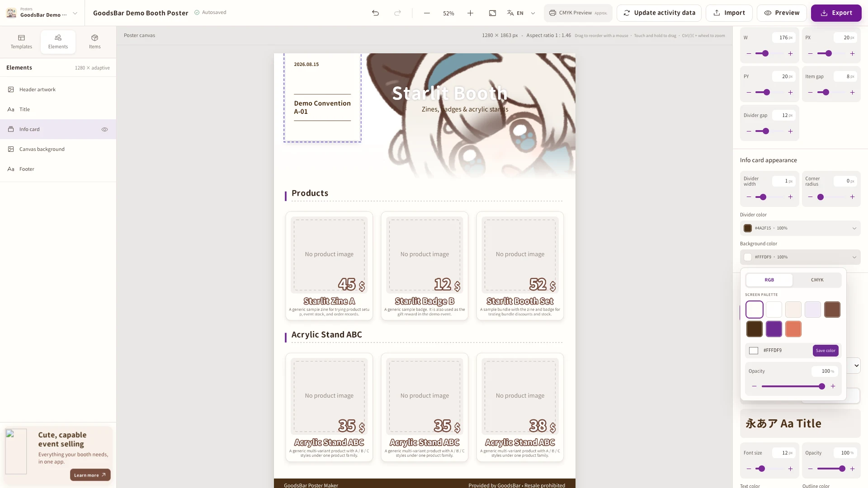This screenshot has height=488, width=868.
Task: Zoom in with the plus icon
Action: pyautogui.click(x=470, y=13)
